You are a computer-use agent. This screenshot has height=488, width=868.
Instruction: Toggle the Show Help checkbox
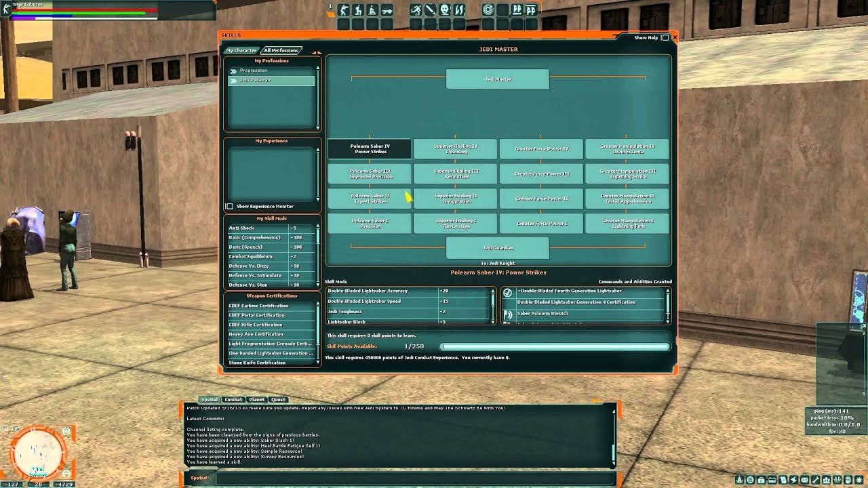665,38
